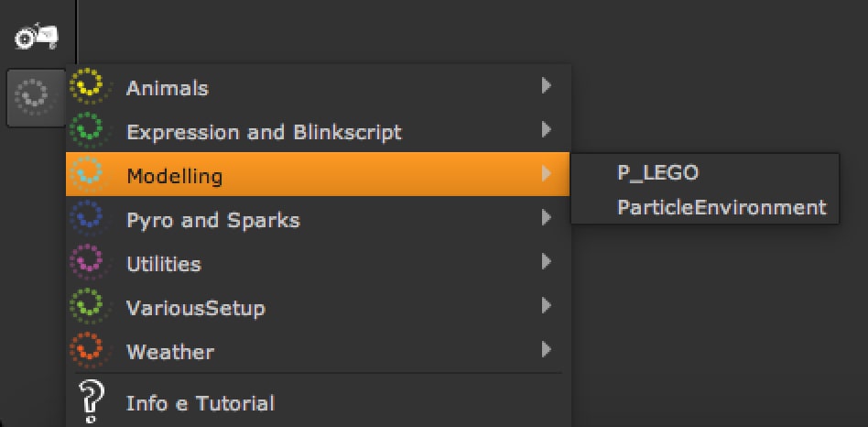868x427 pixels.
Task: Click the green Expression and Blinkscript icon
Action: [x=90, y=131]
